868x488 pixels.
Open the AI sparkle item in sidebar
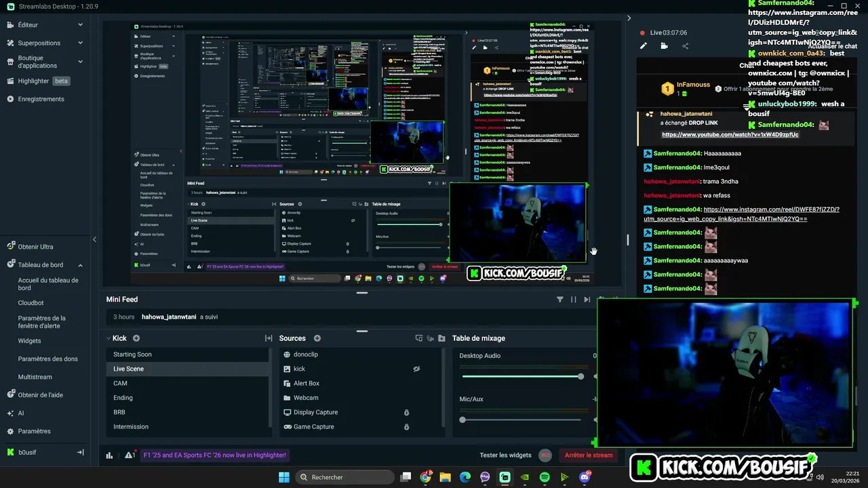click(x=16, y=413)
